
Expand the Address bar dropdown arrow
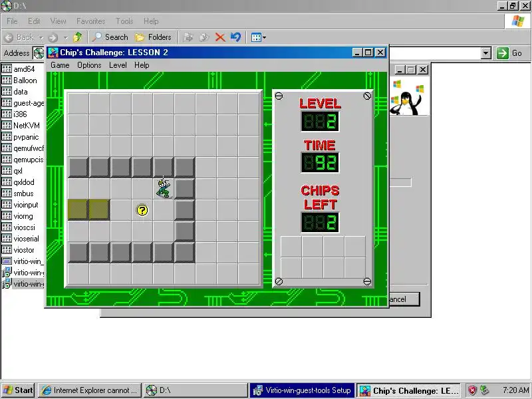tap(486, 53)
